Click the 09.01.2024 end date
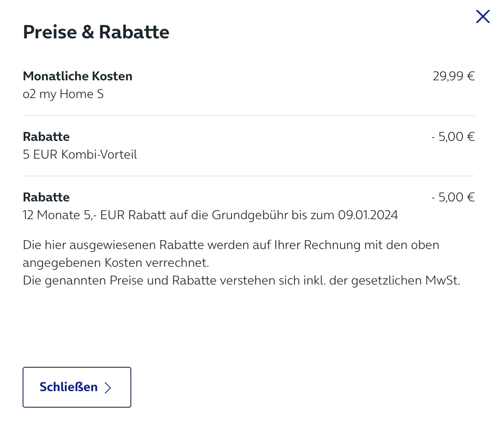This screenshot has height=427, width=504. (367, 215)
